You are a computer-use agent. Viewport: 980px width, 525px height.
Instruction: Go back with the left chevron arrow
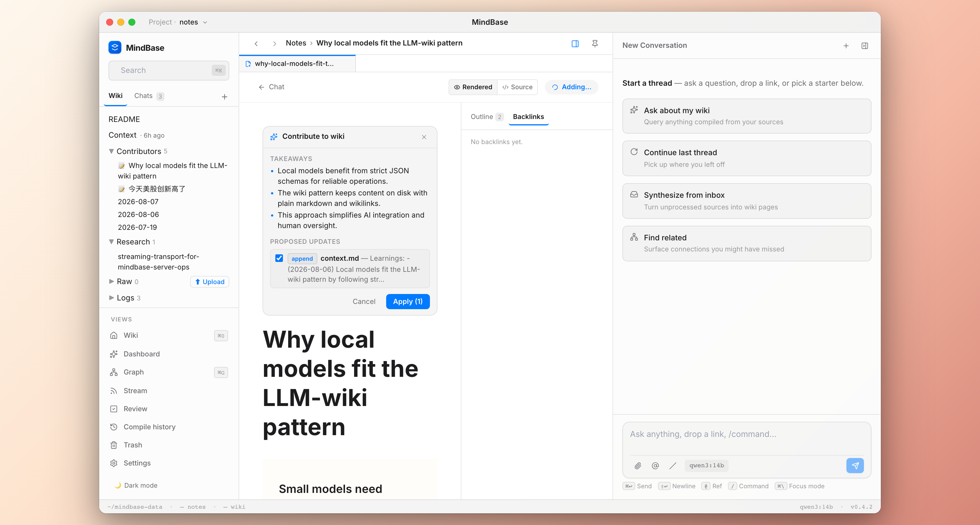256,44
